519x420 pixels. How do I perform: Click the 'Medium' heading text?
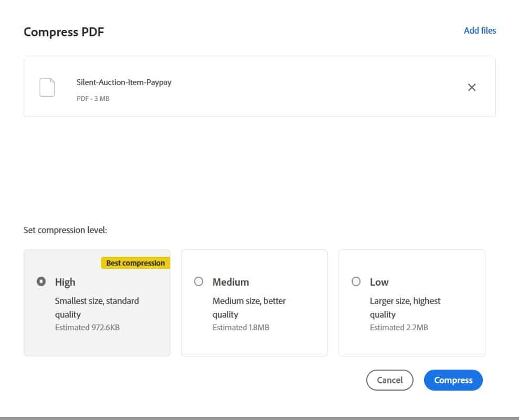[230, 282]
